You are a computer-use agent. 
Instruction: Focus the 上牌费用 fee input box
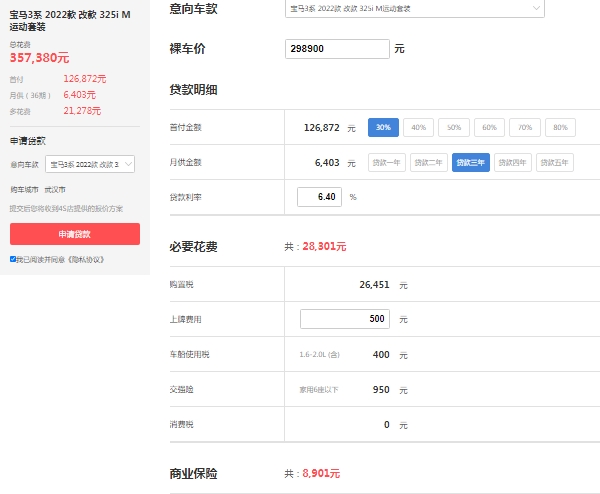(x=344, y=319)
